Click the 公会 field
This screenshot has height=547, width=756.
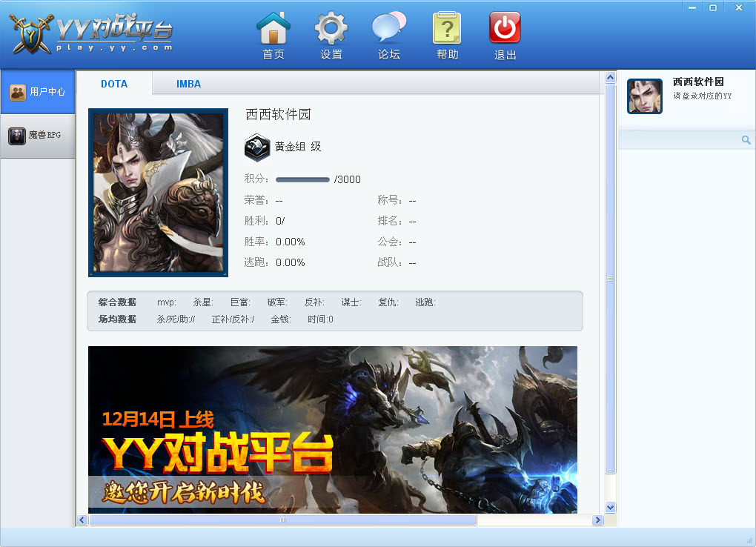click(x=397, y=242)
